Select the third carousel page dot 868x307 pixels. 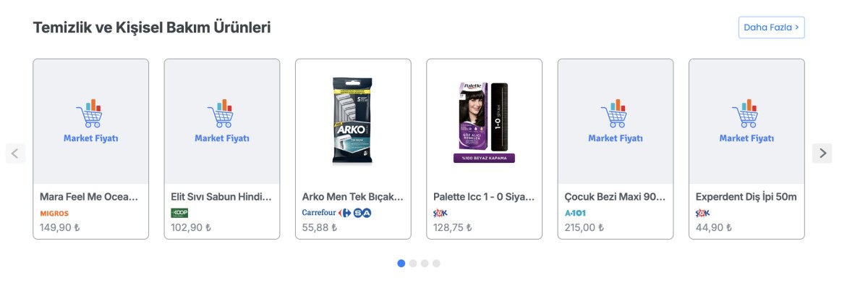tap(425, 264)
